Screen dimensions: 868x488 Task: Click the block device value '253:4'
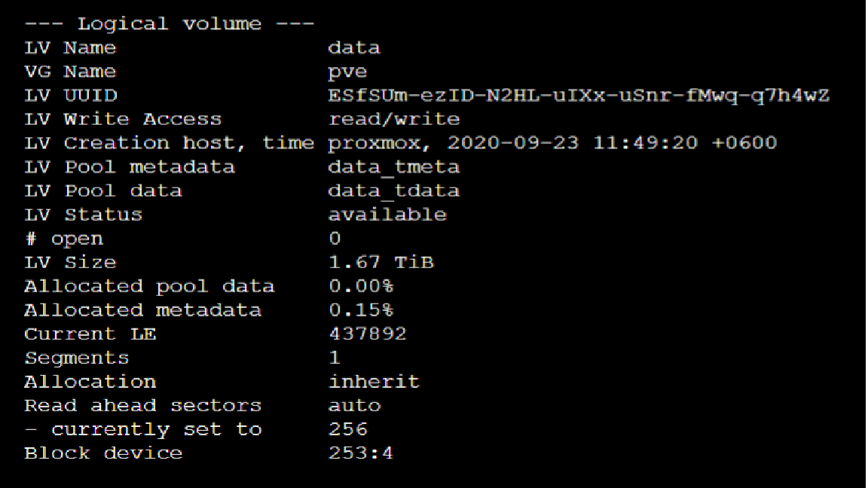pyautogui.click(x=361, y=453)
